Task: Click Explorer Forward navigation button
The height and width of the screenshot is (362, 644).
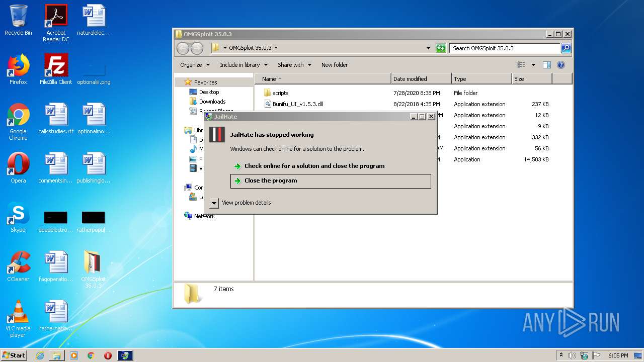Action: coord(197,48)
